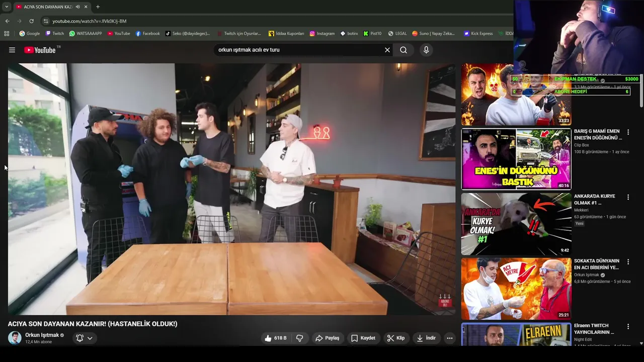Open the Google bookmark

(x=30, y=34)
